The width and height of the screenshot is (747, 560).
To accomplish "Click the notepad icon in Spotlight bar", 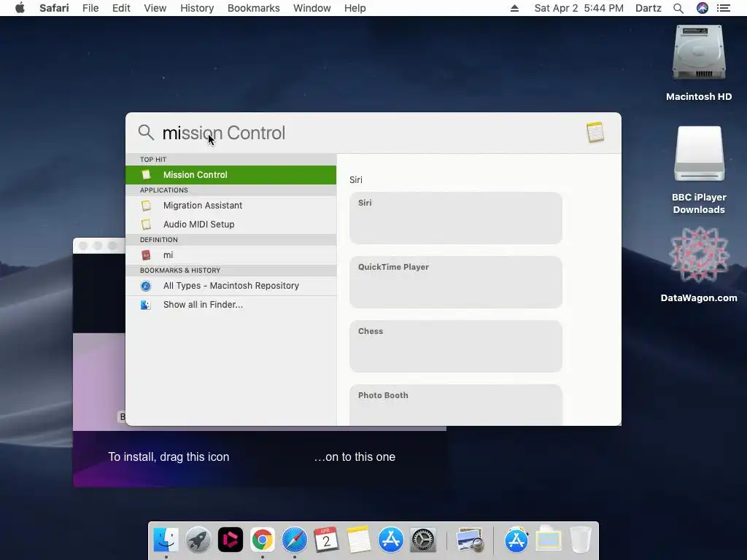I will (595, 133).
